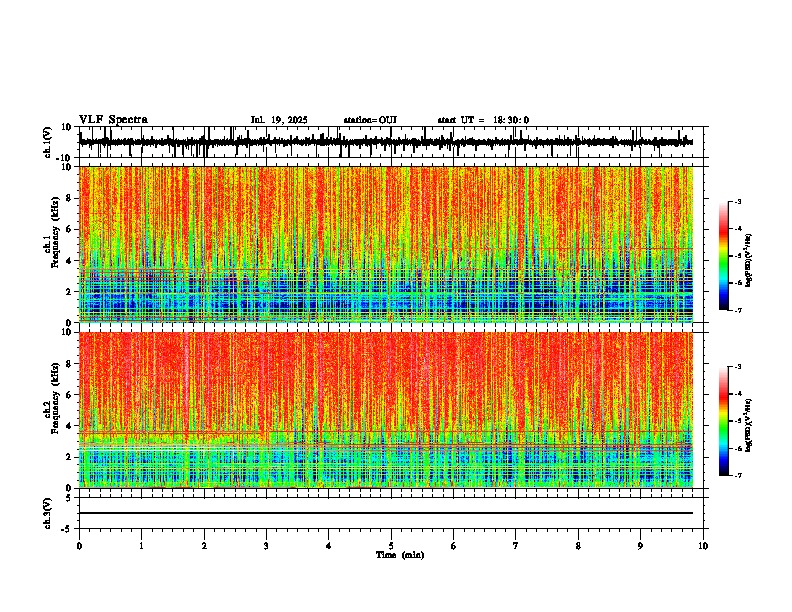Screen dimensions: 792x612
Task: Click the "station=OUI" header label
Action: (x=370, y=120)
